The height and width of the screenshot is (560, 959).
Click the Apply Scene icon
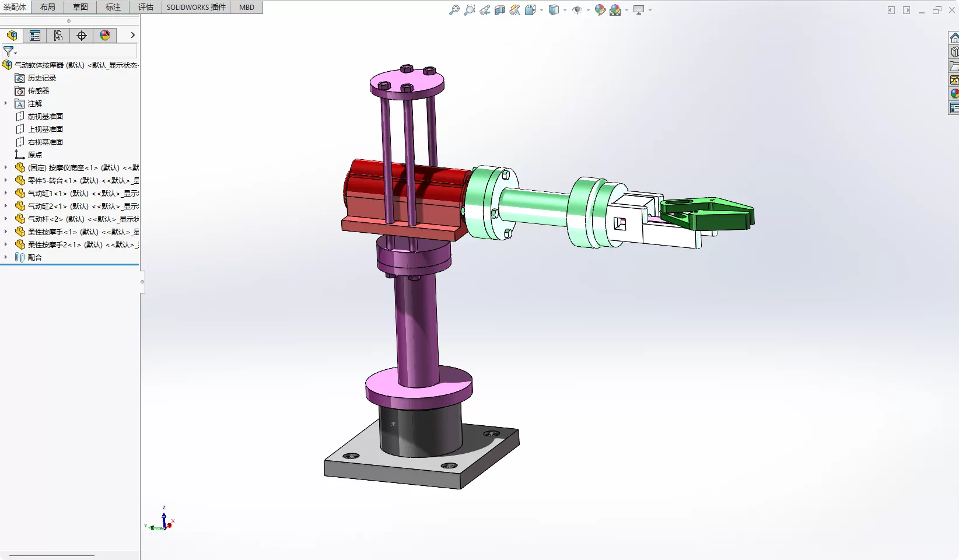coord(615,10)
